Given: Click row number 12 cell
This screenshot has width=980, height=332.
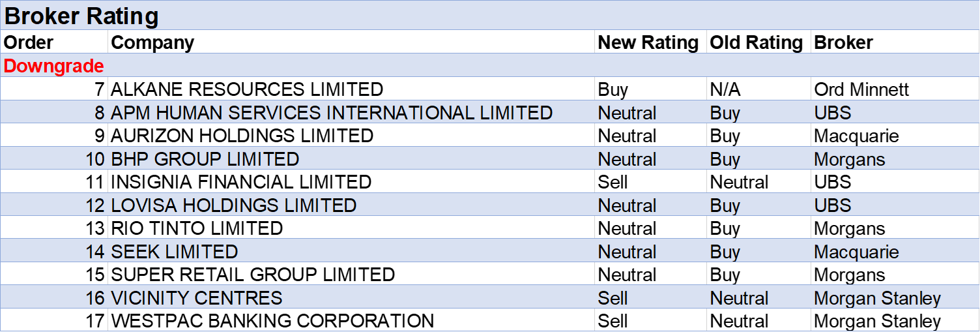Looking at the screenshot, I should [95, 205].
